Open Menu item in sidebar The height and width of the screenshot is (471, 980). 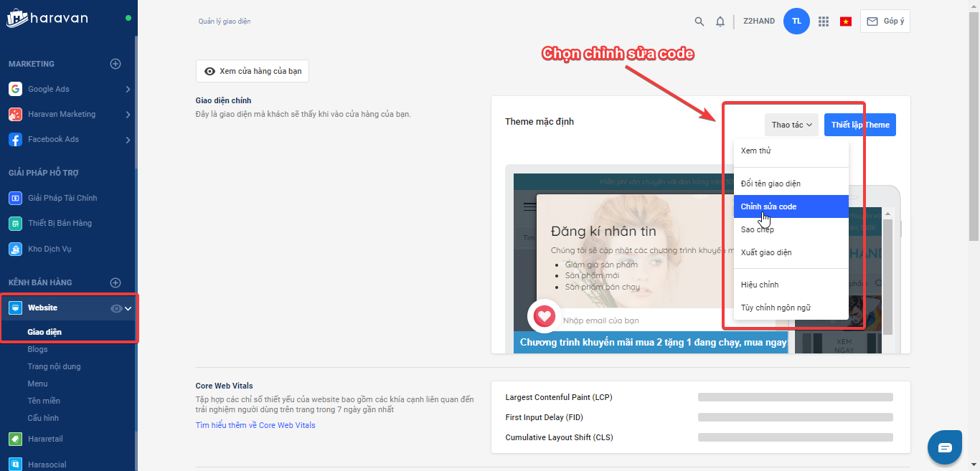click(38, 384)
